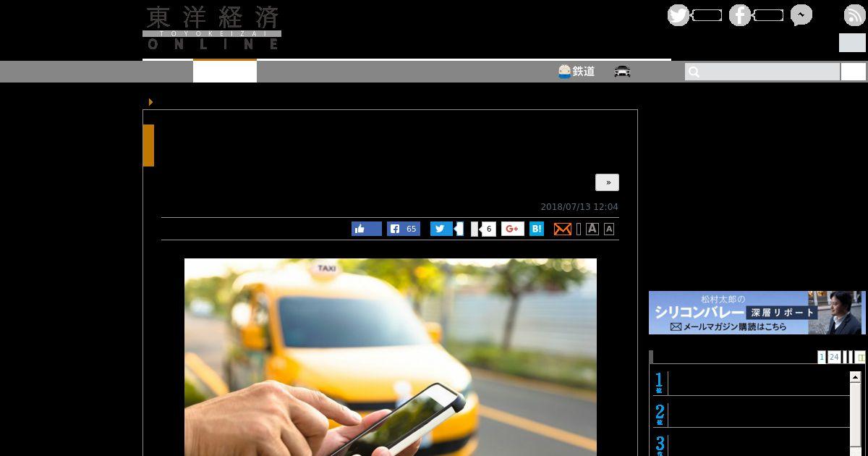Click the train icon beside 鉄道

click(564, 71)
